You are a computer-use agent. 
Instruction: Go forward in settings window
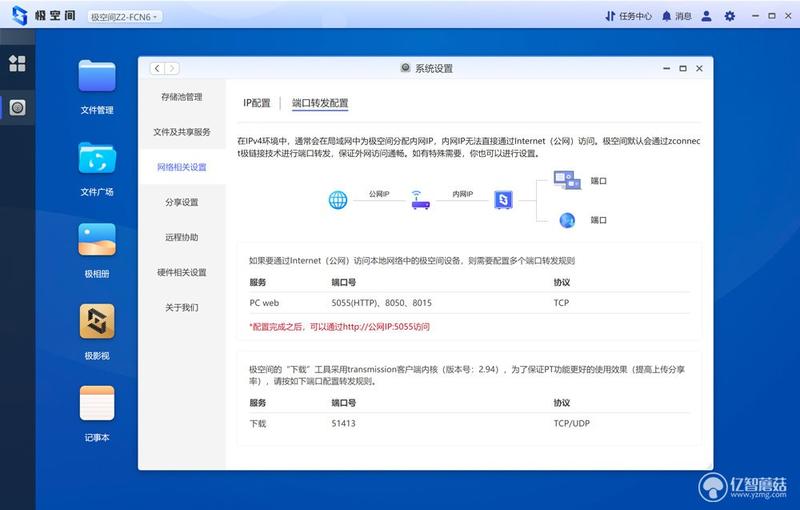(172, 68)
